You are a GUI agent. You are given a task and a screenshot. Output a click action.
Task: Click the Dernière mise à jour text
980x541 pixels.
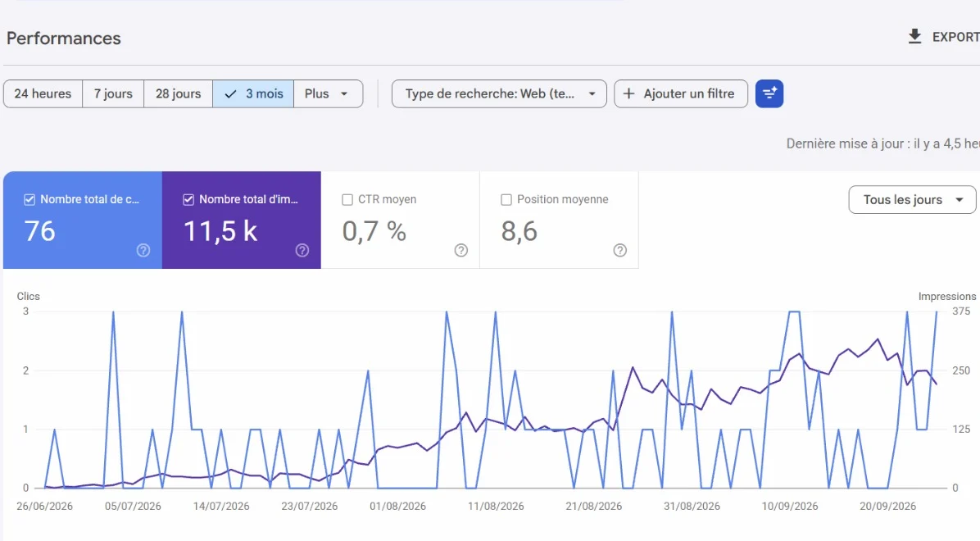tap(882, 143)
